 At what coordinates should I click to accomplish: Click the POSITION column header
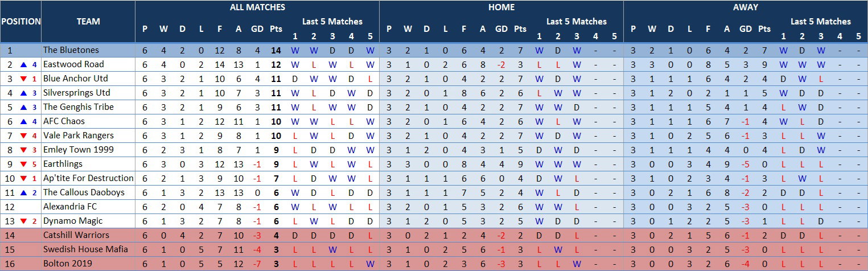(20, 22)
